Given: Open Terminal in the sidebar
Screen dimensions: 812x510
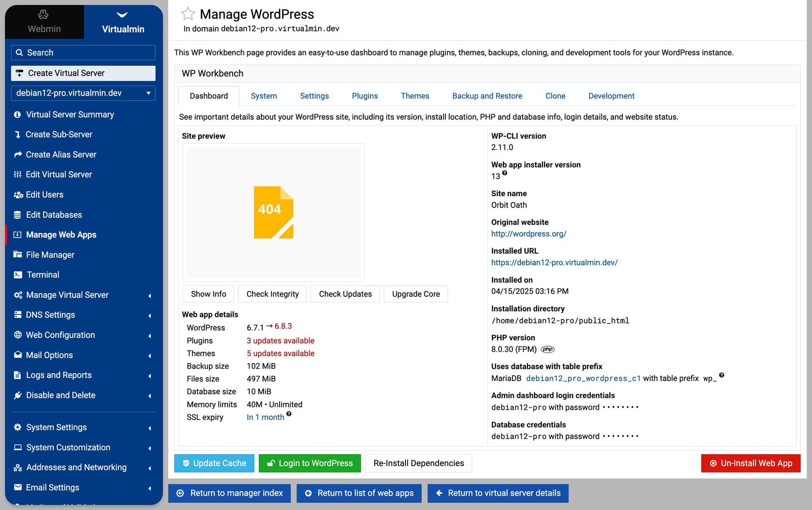Looking at the screenshot, I should (43, 275).
